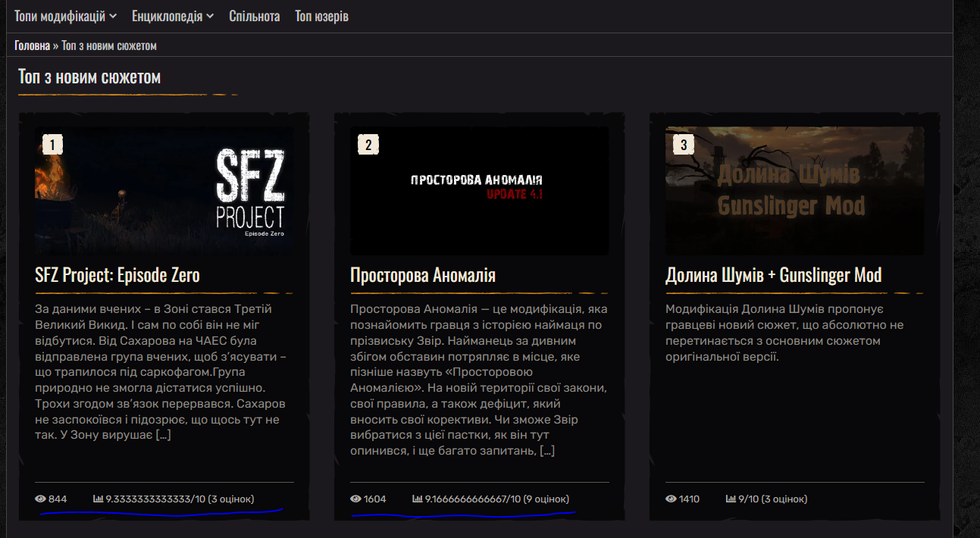This screenshot has width=980, height=538.
Task: Open the SFZ Project banner thumbnail
Action: [164, 190]
